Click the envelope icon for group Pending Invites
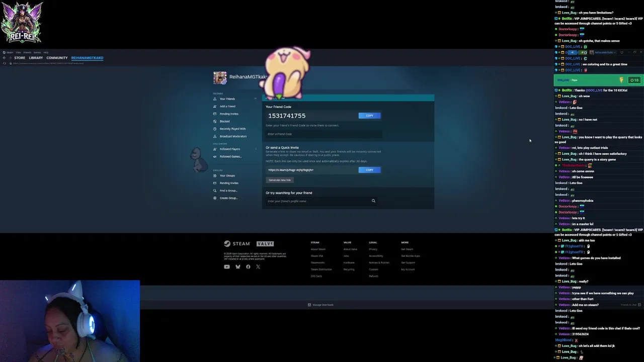Screen dimensions: 644x362 tap(215, 183)
